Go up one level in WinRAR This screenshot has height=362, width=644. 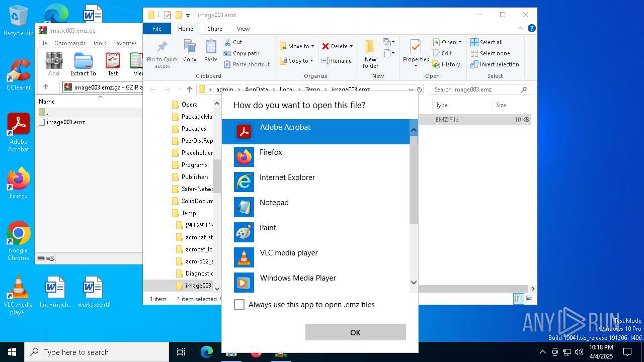coord(46,87)
